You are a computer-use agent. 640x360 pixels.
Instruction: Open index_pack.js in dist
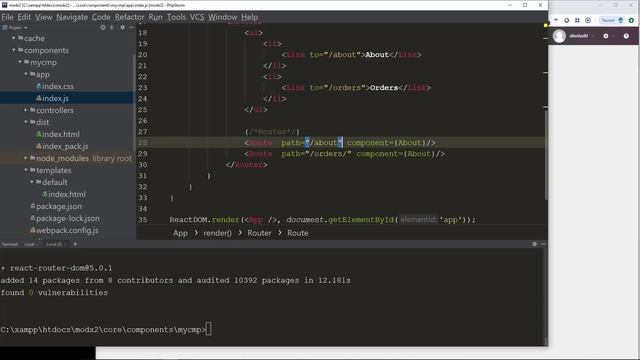62,146
